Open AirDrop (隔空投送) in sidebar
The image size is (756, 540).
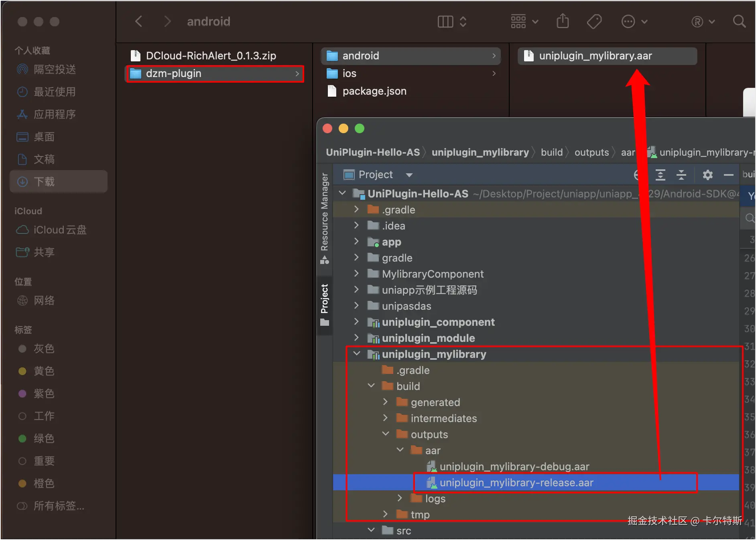(59, 69)
